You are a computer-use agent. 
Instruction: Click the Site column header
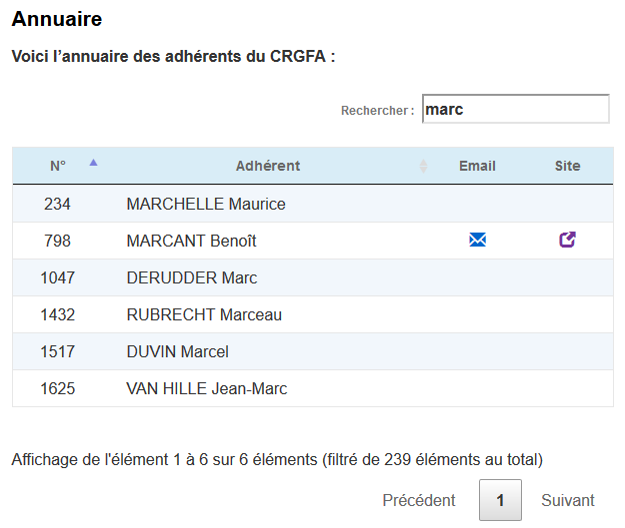tap(567, 166)
